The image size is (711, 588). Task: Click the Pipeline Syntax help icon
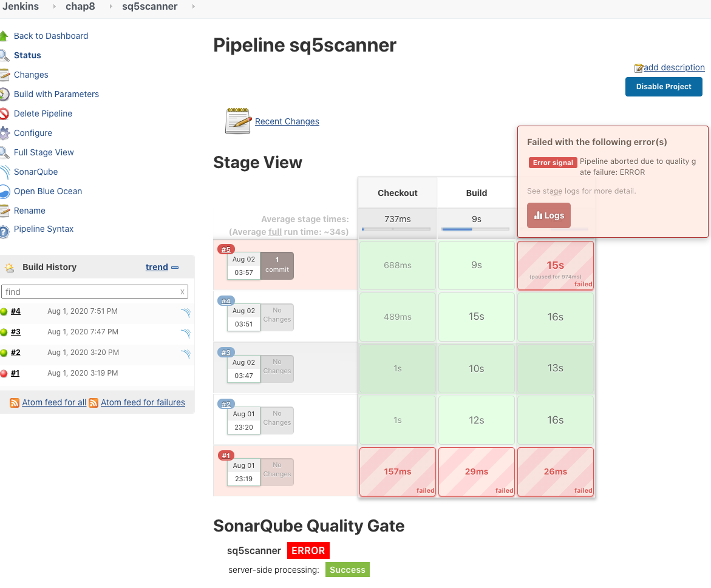click(x=4, y=230)
